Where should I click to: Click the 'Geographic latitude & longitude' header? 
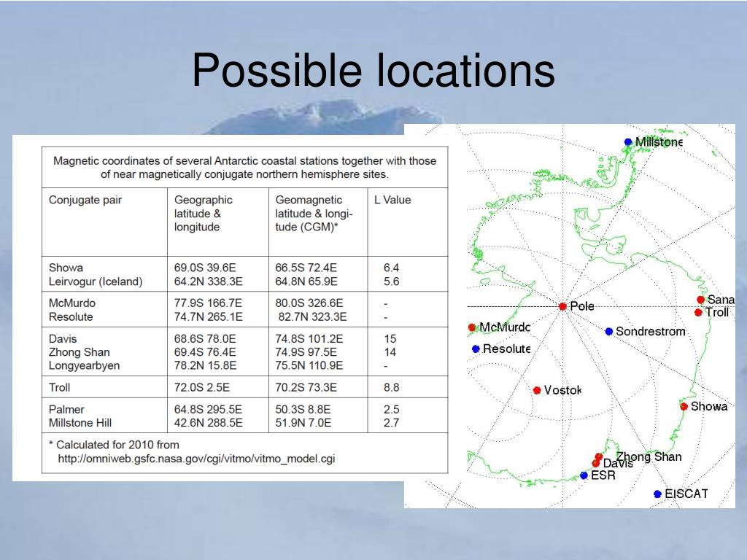pyautogui.click(x=204, y=214)
